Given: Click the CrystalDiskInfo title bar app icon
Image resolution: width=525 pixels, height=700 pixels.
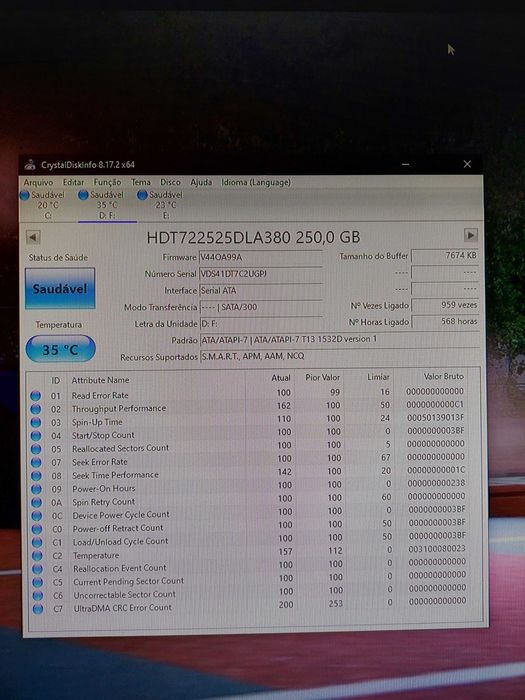Looking at the screenshot, I should point(30,165).
